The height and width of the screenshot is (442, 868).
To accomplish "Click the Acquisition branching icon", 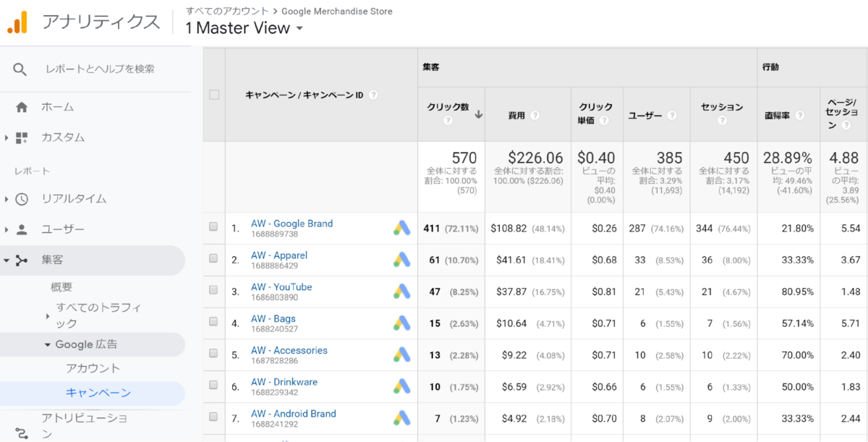I will coord(22,260).
